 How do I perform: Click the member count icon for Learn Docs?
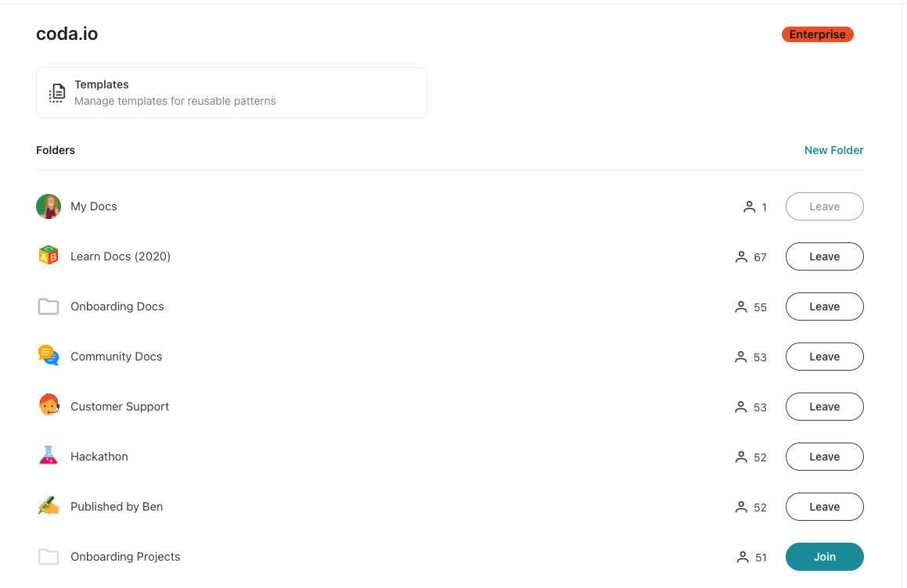pyautogui.click(x=741, y=257)
